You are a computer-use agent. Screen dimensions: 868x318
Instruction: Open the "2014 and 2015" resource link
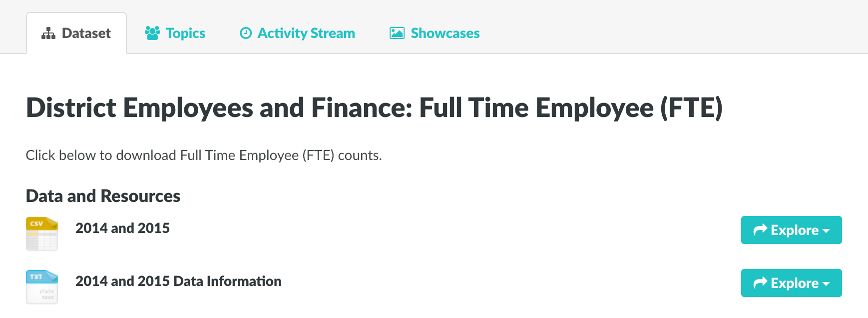tap(122, 228)
